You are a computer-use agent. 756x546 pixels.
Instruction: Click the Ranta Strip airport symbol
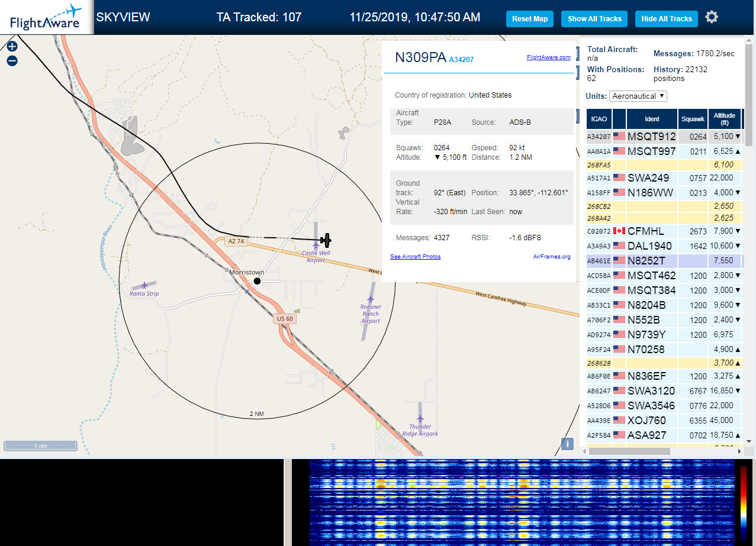(144, 285)
